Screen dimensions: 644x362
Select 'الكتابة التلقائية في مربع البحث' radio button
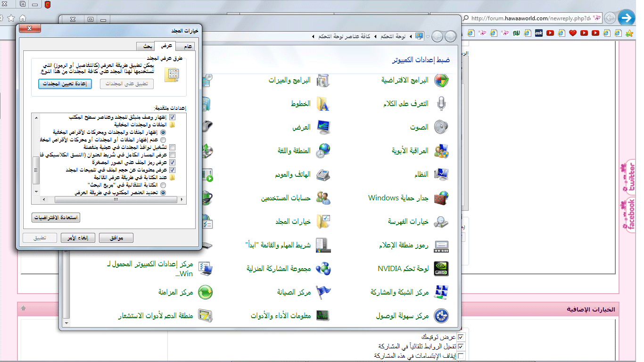point(164,185)
